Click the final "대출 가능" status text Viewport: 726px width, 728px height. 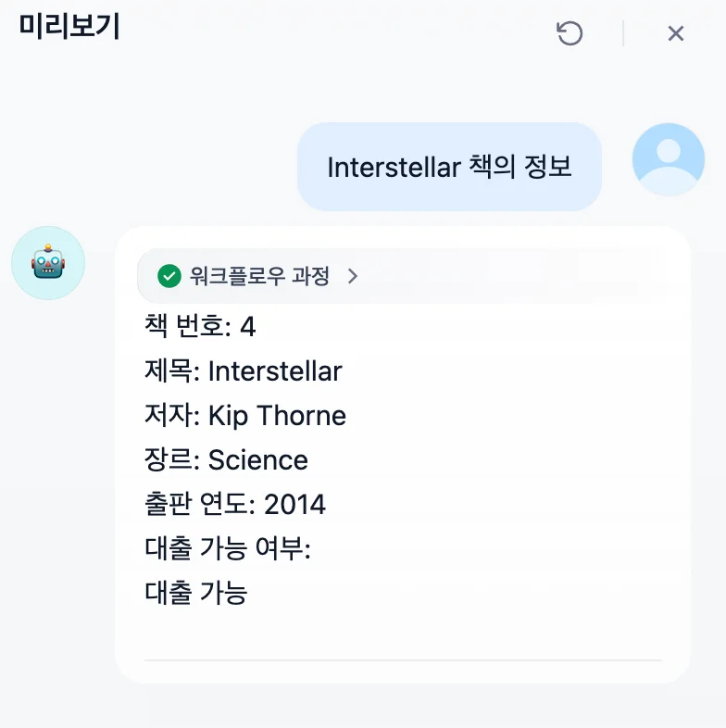point(196,594)
